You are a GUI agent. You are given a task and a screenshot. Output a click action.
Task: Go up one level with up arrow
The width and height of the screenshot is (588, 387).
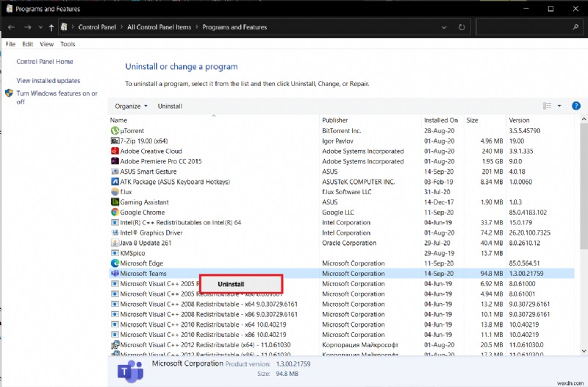tap(51, 27)
